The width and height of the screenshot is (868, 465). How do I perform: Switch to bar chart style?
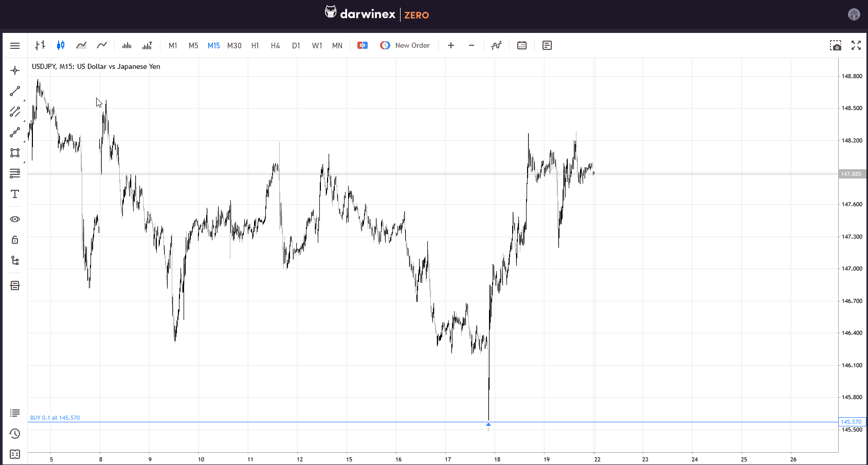[x=40, y=45]
